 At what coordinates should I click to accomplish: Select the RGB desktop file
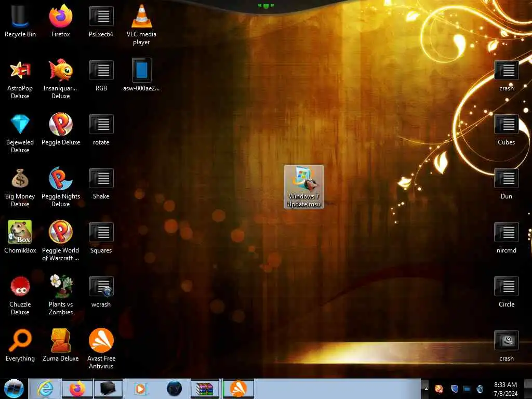point(101,75)
